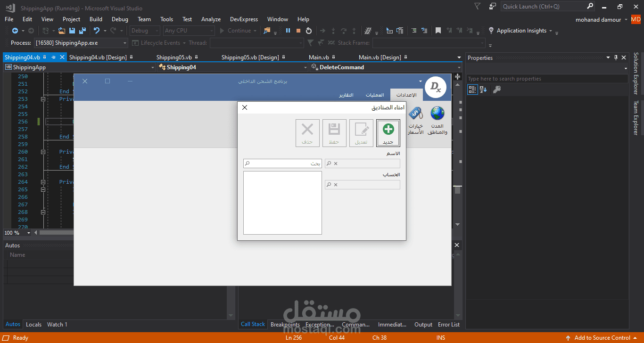Select the الإعدادات ribbon tab
The image size is (644, 343).
tap(406, 95)
